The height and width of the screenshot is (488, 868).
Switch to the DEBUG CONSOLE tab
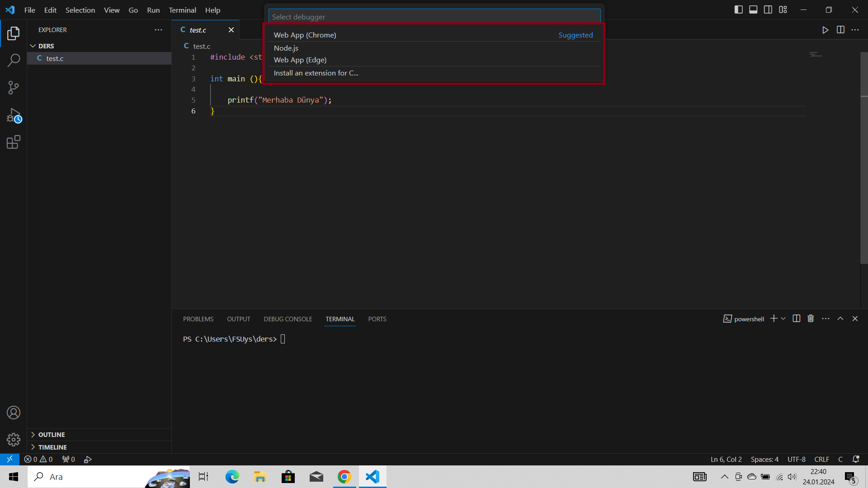tap(288, 319)
